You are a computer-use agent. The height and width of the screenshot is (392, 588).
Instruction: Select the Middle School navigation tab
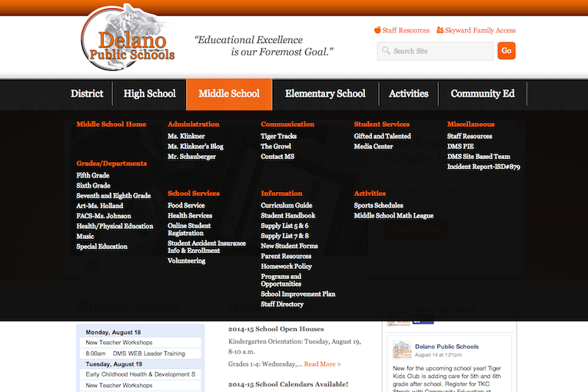229,94
